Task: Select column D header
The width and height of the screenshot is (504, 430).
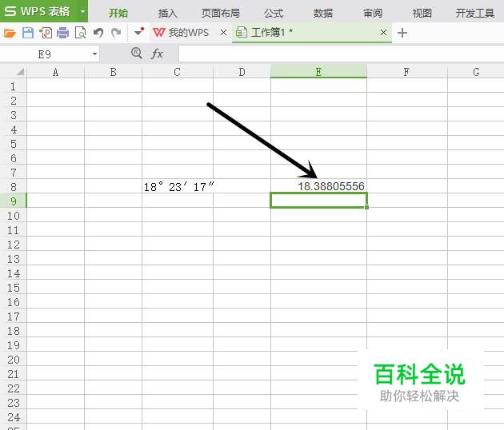Action: tap(242, 72)
